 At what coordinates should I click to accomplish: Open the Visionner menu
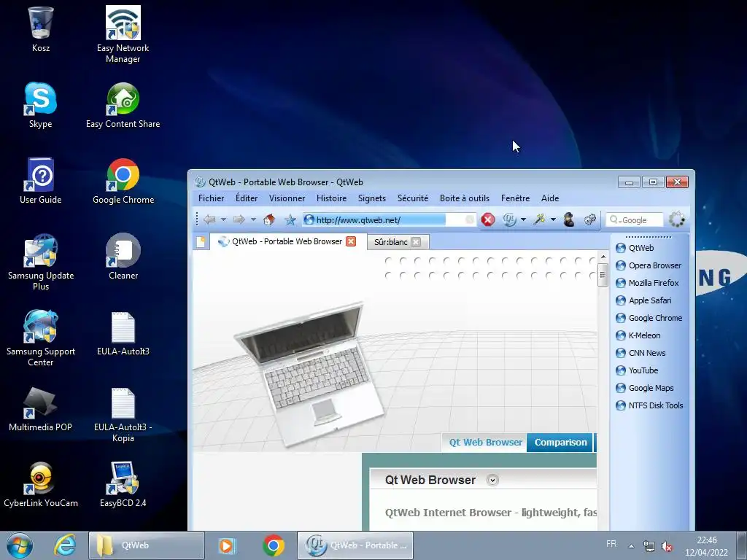287,198
